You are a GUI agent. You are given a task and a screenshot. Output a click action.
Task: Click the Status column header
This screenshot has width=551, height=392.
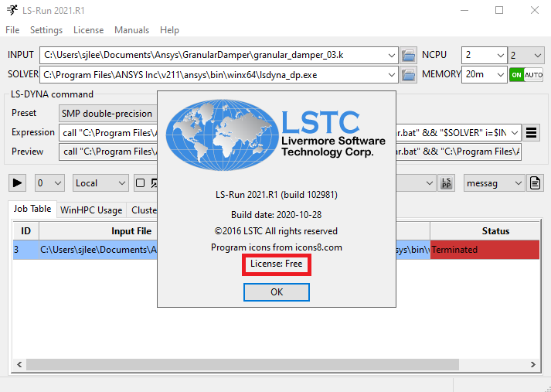[x=485, y=231]
